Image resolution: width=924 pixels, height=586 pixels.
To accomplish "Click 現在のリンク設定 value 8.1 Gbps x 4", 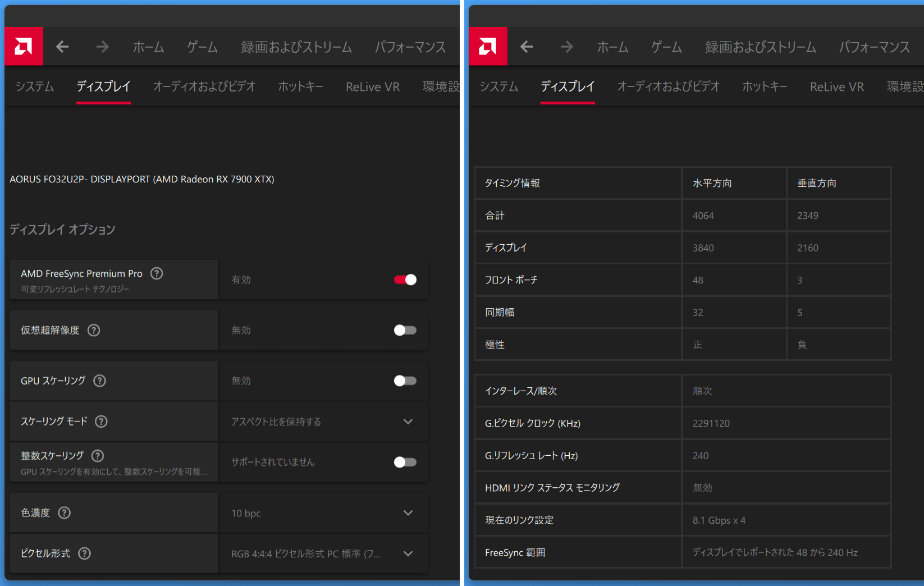I will [x=719, y=520].
